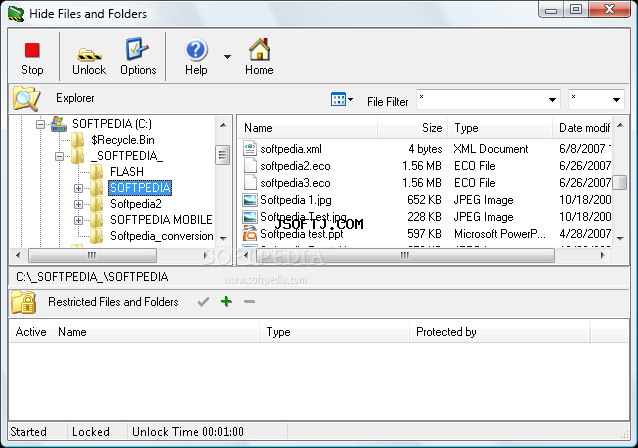Click the file list scroll right arrow

[x=603, y=256]
